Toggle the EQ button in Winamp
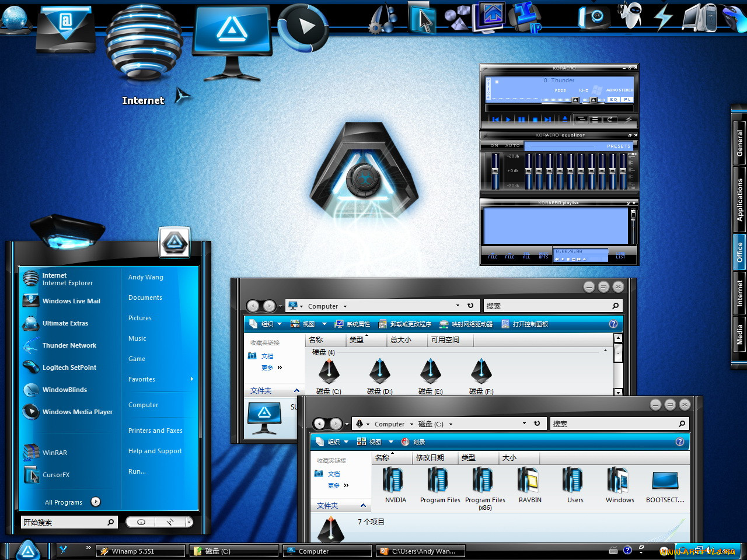 (x=613, y=100)
